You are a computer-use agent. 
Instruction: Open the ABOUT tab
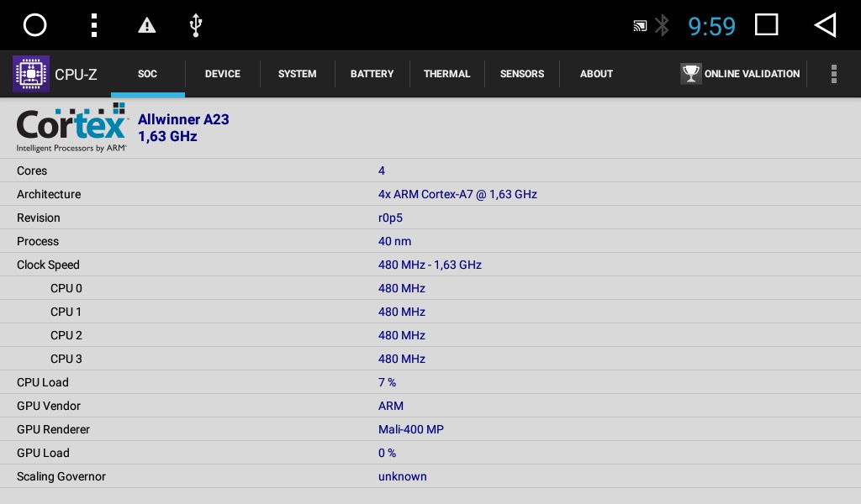[x=596, y=73]
